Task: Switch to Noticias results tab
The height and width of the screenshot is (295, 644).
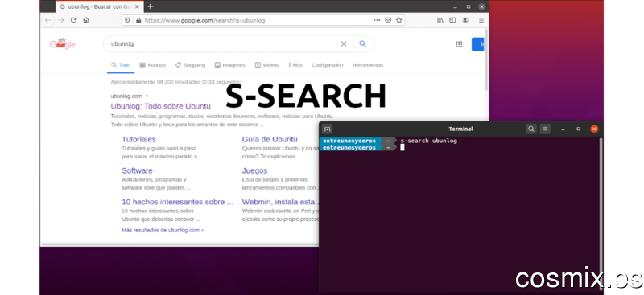Action: pos(153,65)
